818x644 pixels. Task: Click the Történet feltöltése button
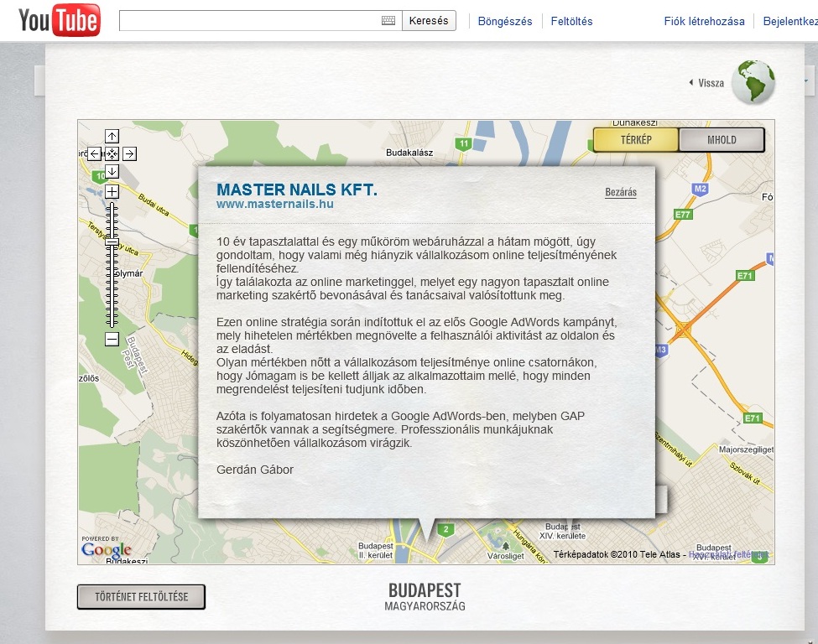[x=141, y=597]
